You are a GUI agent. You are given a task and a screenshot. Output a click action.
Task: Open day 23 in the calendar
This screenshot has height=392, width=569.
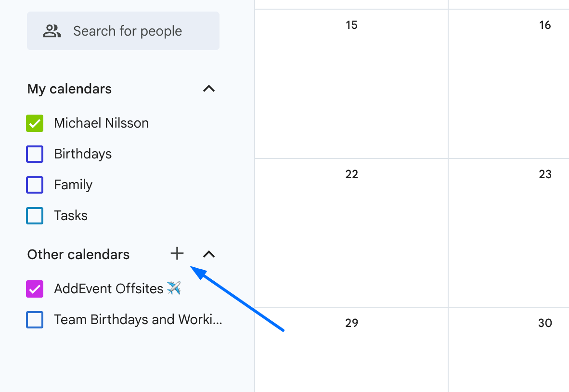pyautogui.click(x=545, y=174)
